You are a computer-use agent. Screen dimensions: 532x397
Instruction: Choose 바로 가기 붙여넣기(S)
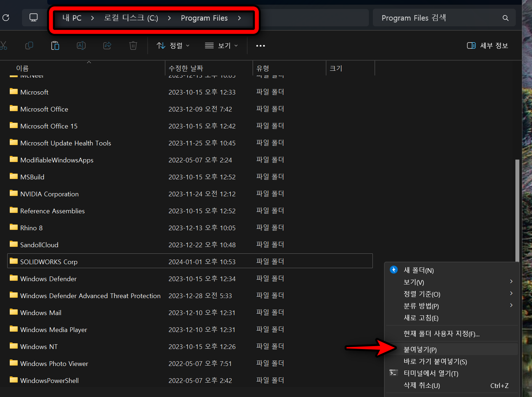(452, 361)
